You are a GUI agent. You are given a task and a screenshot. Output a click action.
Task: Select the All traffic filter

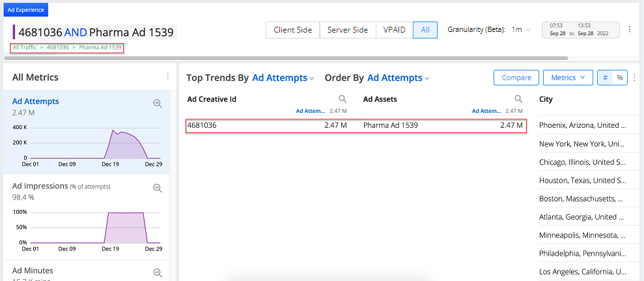425,30
